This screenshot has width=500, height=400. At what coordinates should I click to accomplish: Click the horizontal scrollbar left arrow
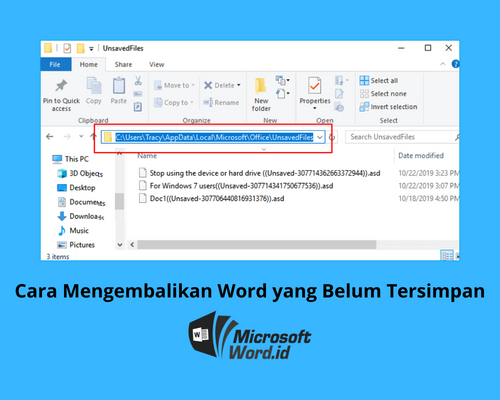[132, 245]
